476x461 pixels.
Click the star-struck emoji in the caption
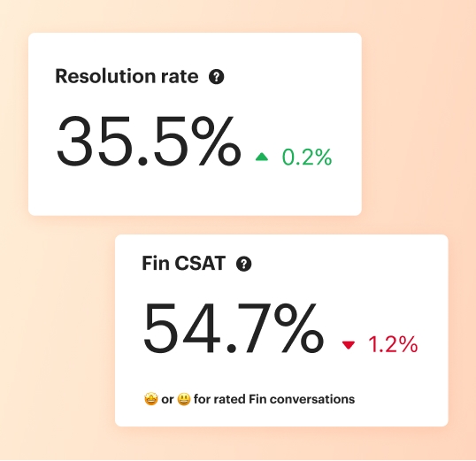pos(151,399)
